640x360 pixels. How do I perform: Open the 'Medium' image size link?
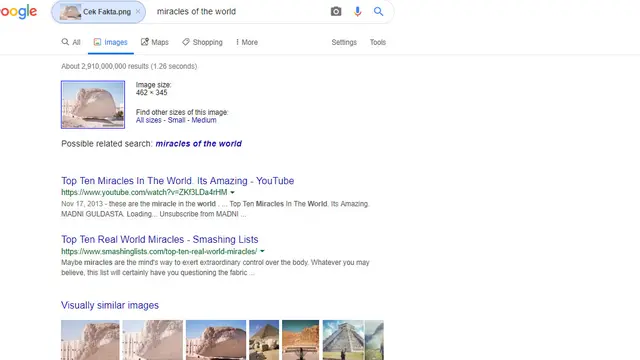coord(204,120)
